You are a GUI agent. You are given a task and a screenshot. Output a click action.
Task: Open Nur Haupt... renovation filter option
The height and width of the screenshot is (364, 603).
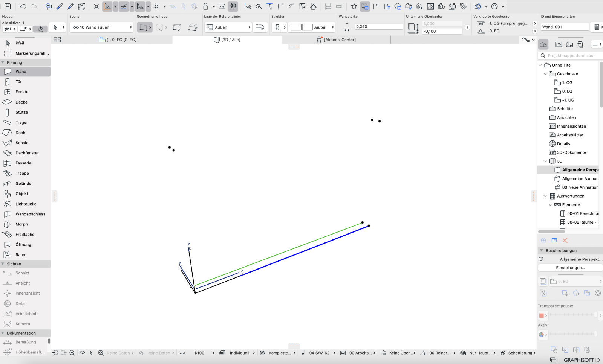[478, 353]
